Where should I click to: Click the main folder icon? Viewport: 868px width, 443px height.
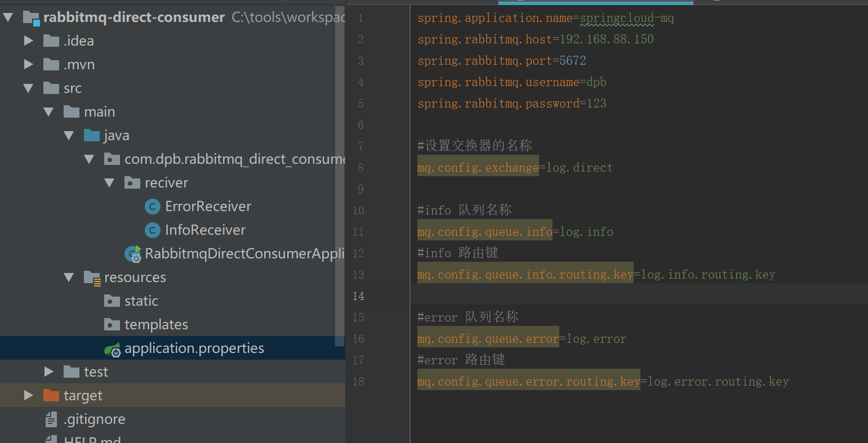72,111
